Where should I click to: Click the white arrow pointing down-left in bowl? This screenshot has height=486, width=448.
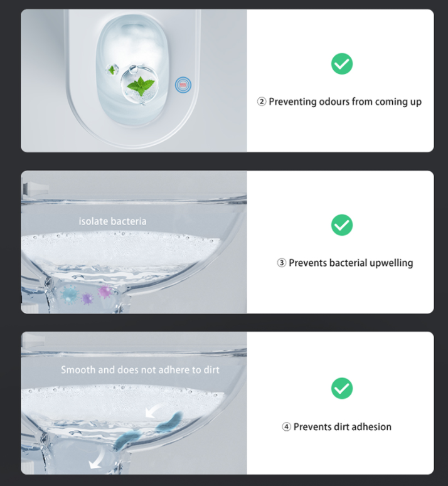[x=154, y=410]
